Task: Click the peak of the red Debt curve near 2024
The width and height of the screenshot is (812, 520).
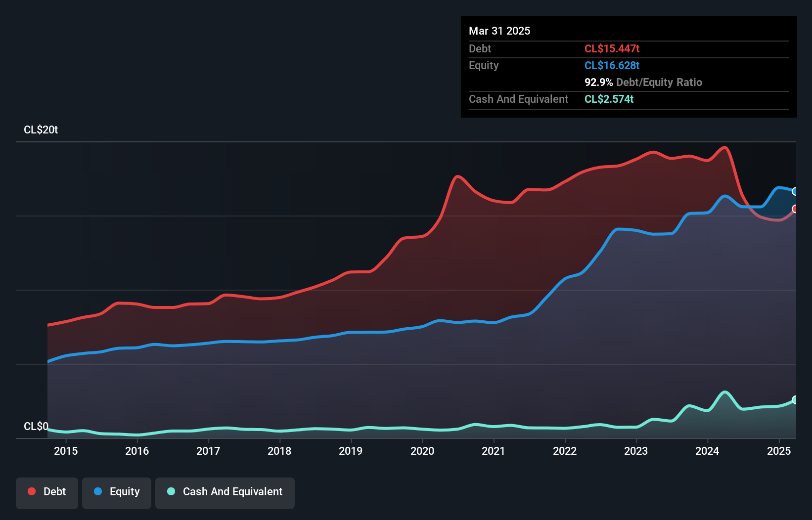Action: (x=723, y=147)
